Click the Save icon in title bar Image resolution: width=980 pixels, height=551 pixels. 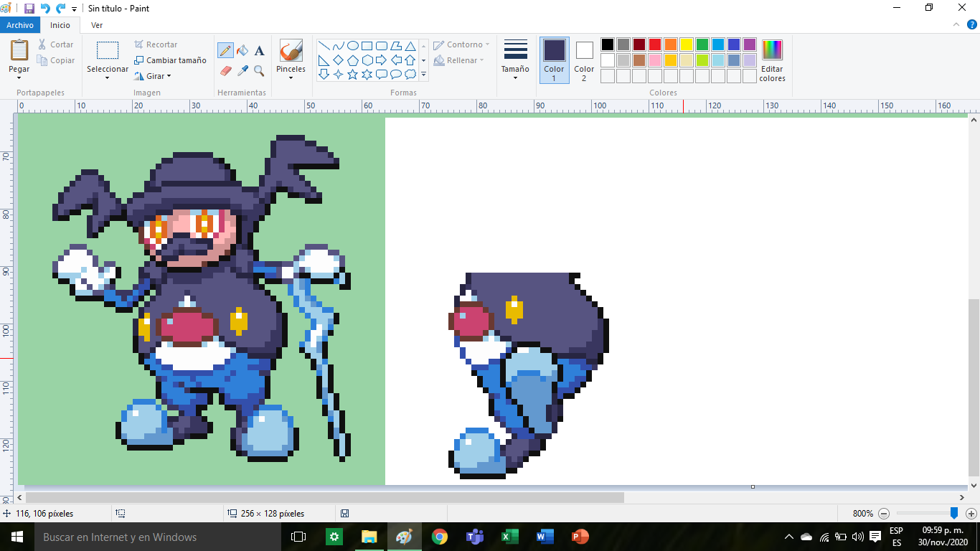tap(29, 9)
